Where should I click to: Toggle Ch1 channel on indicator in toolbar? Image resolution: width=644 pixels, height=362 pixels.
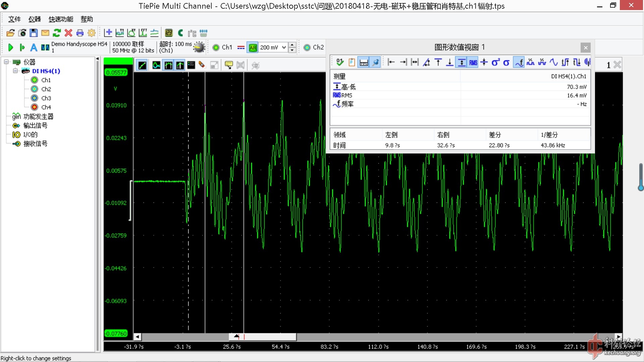[216, 47]
